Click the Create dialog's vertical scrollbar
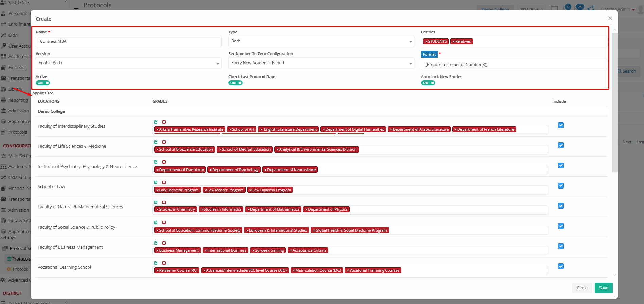The width and height of the screenshot is (644, 304). point(614,102)
